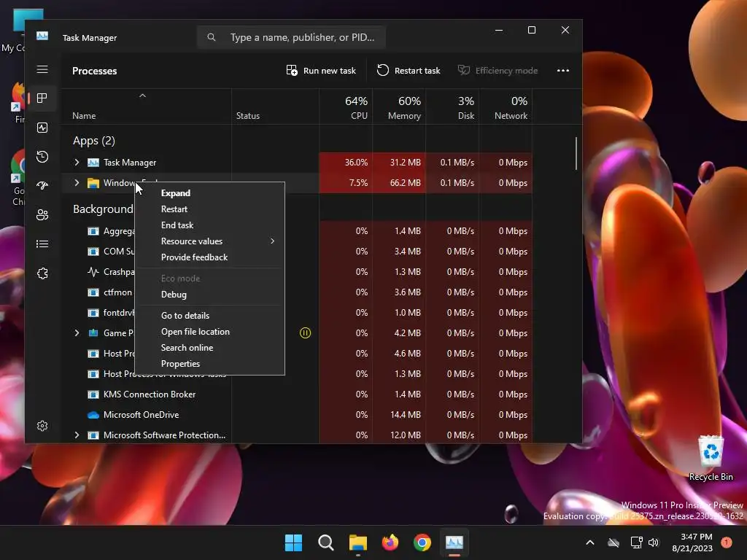
Task: Expand the Task Manager process row
Action: click(x=77, y=163)
